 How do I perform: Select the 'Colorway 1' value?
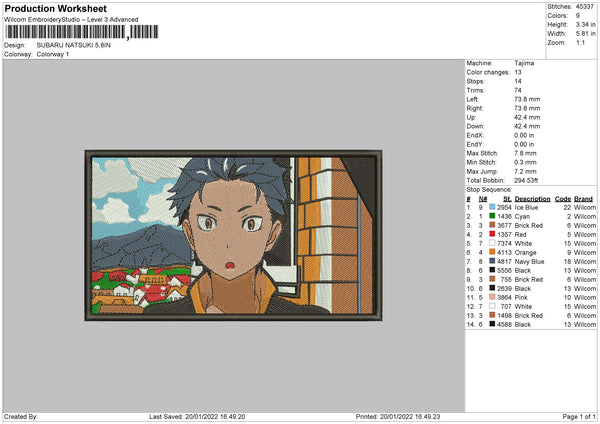click(x=53, y=54)
